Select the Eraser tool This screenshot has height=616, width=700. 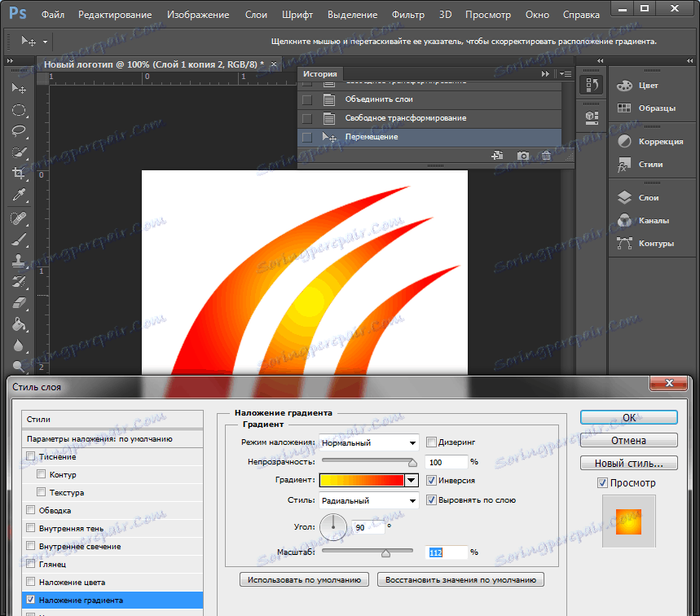coord(19,303)
